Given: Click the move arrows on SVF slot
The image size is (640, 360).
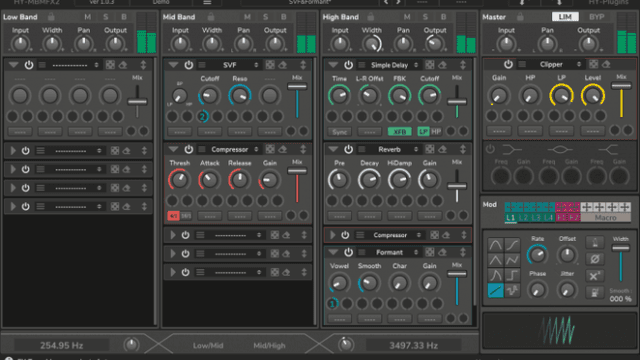Looking at the screenshot, I should point(303,65).
